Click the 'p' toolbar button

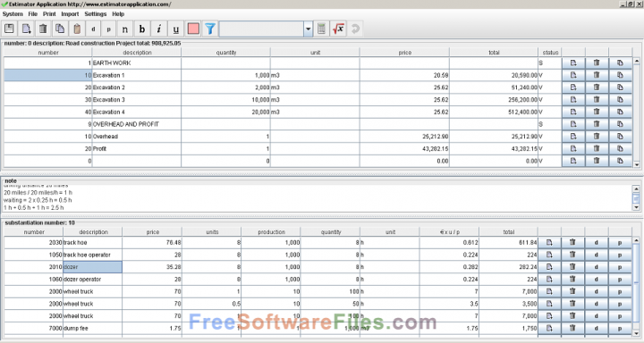coord(109,29)
